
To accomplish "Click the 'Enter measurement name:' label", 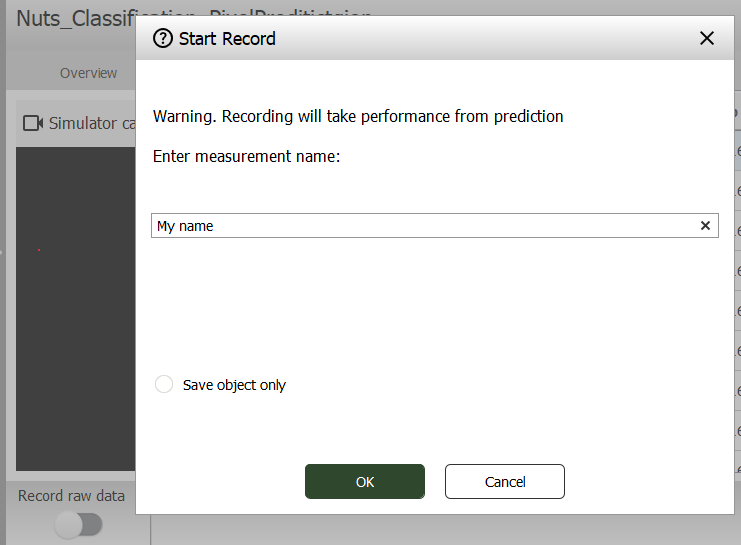I will [247, 156].
